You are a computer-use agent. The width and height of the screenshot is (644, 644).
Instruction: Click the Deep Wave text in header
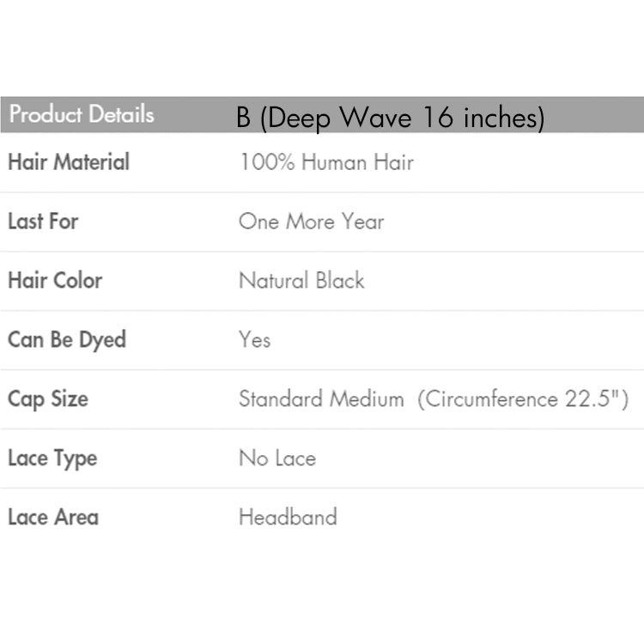[336, 118]
